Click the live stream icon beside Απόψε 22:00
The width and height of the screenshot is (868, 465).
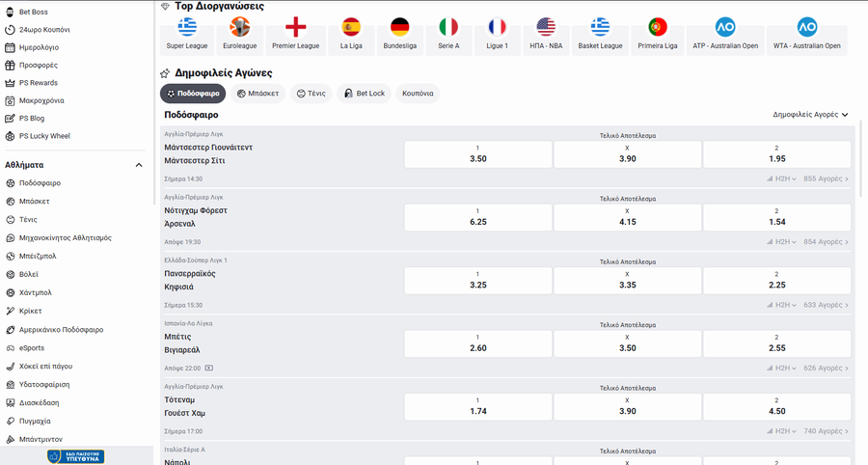click(x=209, y=368)
